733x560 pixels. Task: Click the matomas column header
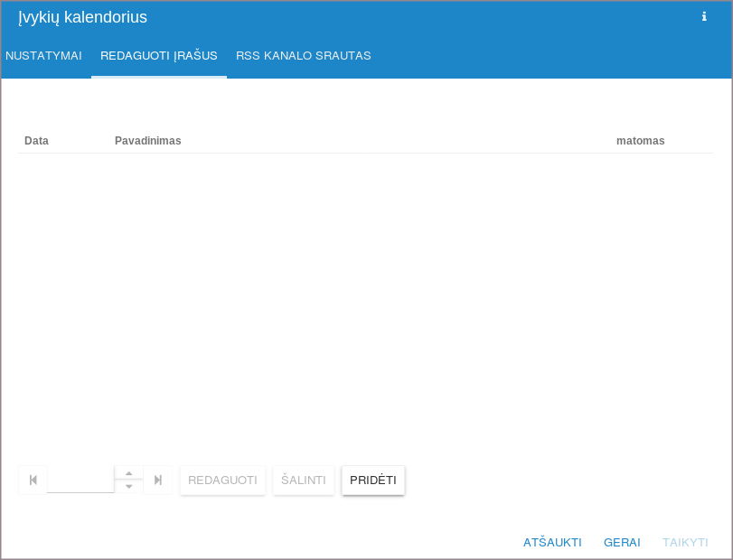click(640, 141)
